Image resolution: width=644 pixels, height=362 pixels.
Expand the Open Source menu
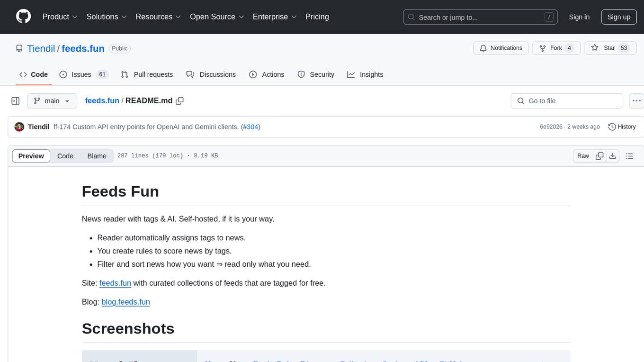[217, 17]
